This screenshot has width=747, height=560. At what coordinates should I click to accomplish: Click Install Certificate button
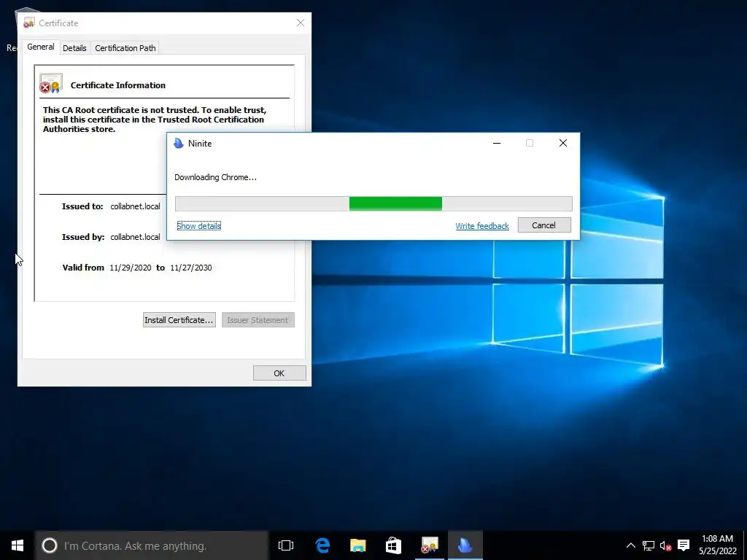pos(179,320)
